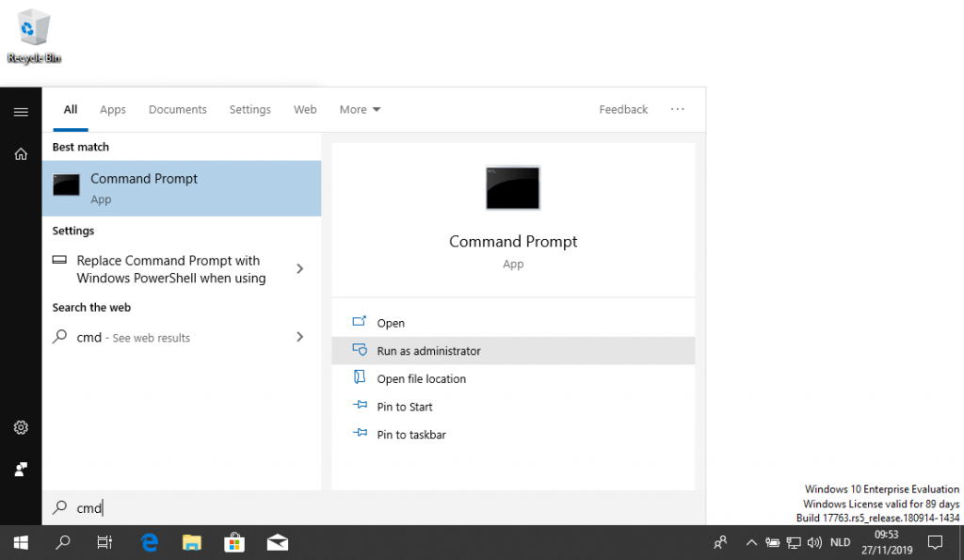Switch to the Web search tab

click(x=305, y=109)
